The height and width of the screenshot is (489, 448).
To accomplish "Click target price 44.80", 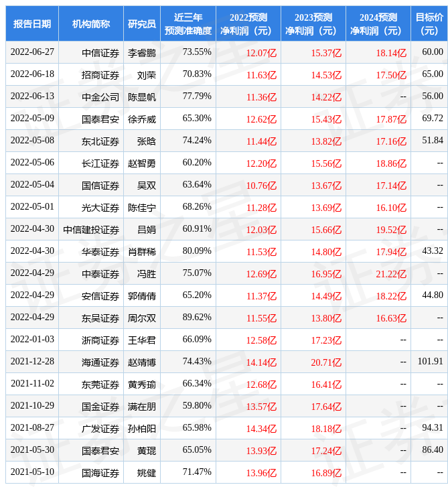I will point(433,295).
